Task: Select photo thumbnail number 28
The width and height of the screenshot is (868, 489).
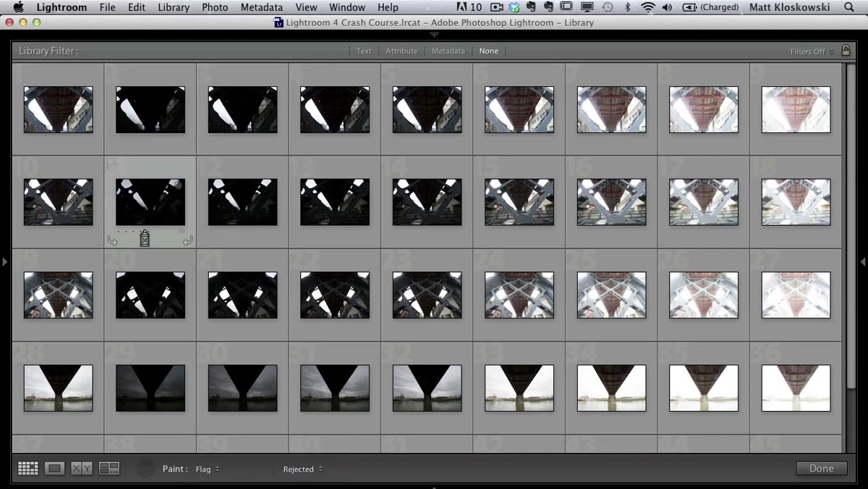Action: (58, 388)
